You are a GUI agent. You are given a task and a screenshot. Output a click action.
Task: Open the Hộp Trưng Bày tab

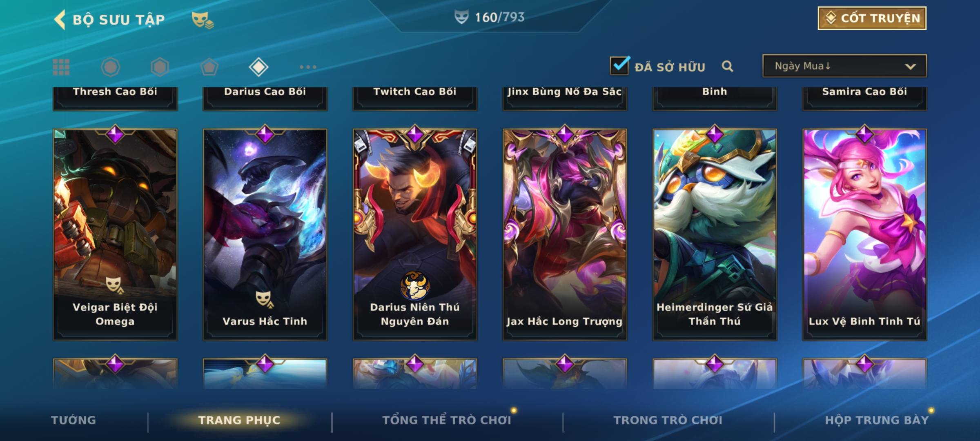pyautogui.click(x=877, y=420)
